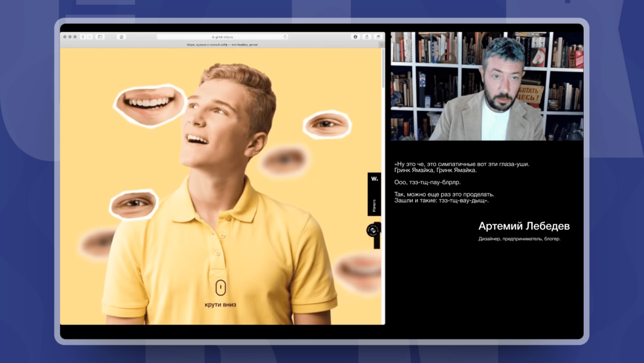Image resolution: width=644 pixels, height=363 pixels.
Task: Open the Safari share icon
Action: (x=367, y=37)
